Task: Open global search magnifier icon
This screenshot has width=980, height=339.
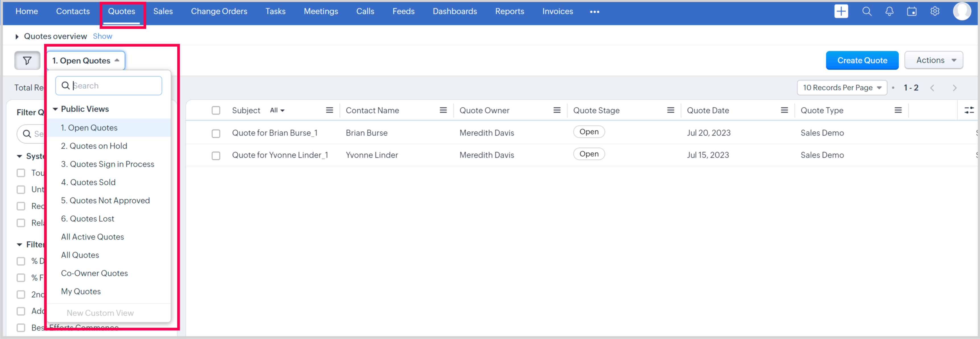Action: 867,11
